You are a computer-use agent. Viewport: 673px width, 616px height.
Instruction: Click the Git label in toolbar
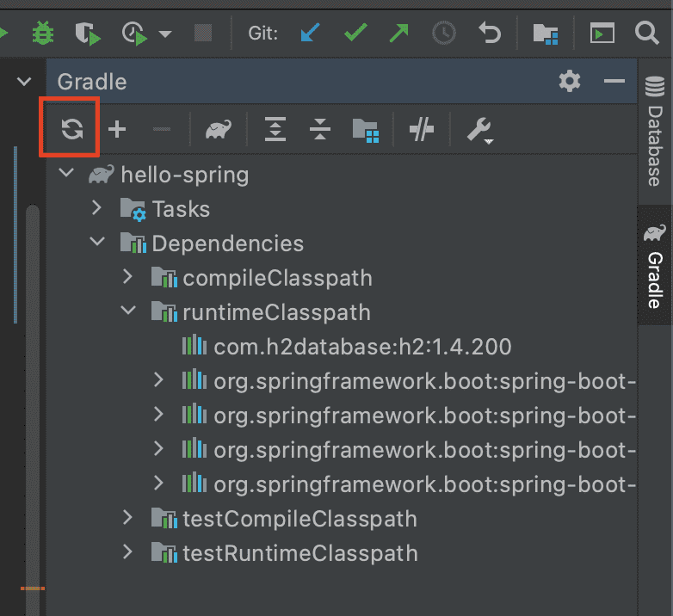pyautogui.click(x=263, y=34)
